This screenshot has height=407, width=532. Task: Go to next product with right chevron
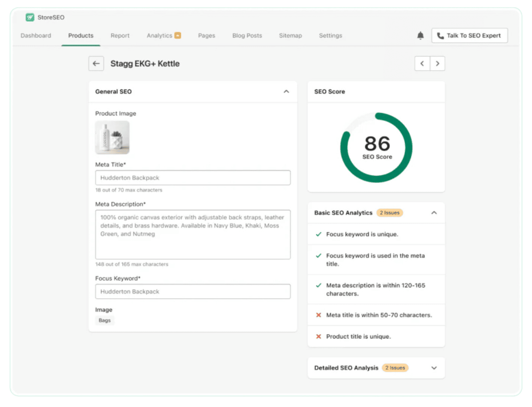438,63
